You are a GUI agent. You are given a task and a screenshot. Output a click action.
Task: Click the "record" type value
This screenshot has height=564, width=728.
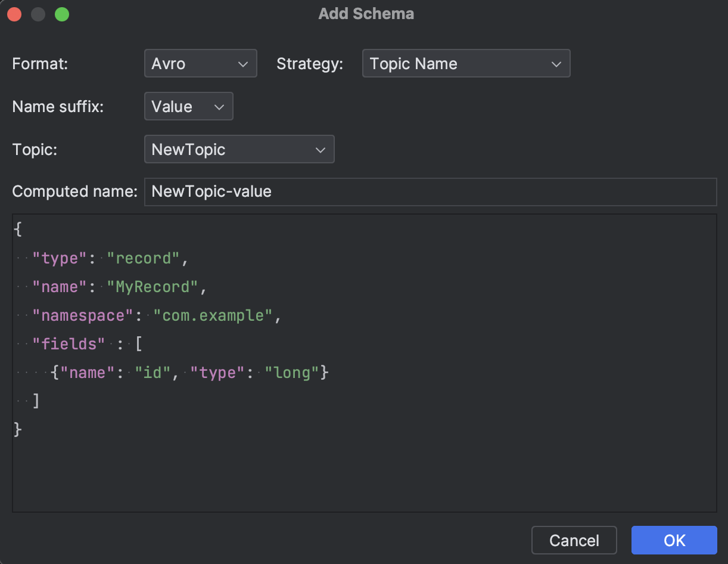pyautogui.click(x=143, y=258)
